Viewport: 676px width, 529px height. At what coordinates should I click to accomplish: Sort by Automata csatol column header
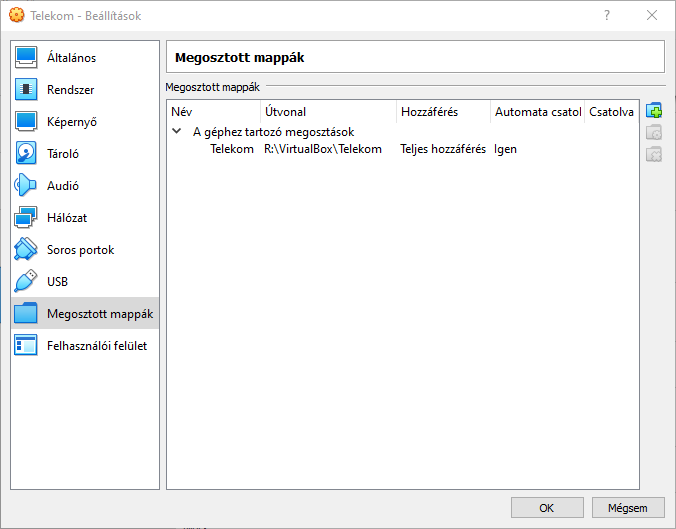537,112
